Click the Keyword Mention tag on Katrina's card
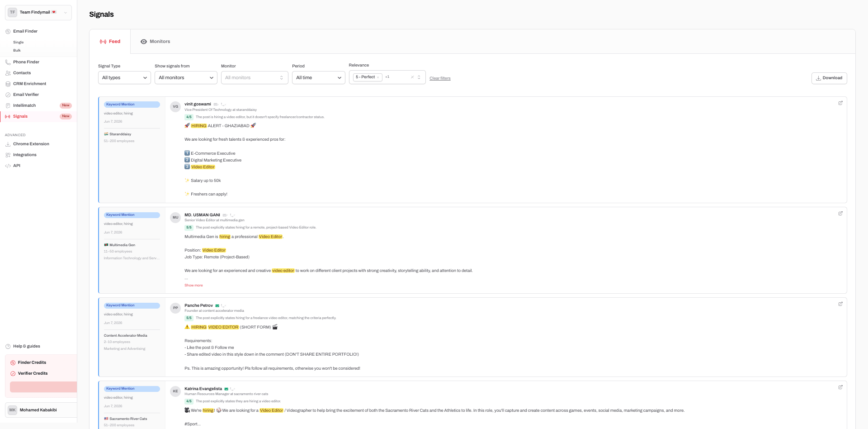868x429 pixels. pos(132,389)
